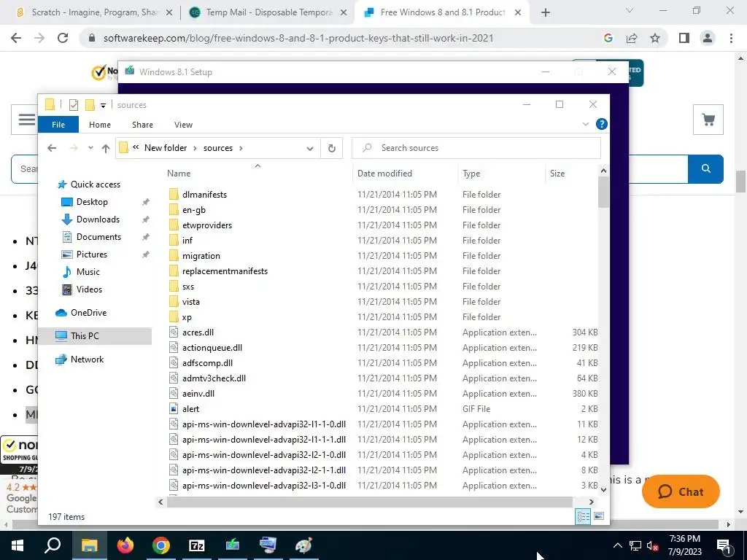The image size is (747, 560).
Task: Open shopping cart on SoftwareKeep page
Action: pos(708,120)
